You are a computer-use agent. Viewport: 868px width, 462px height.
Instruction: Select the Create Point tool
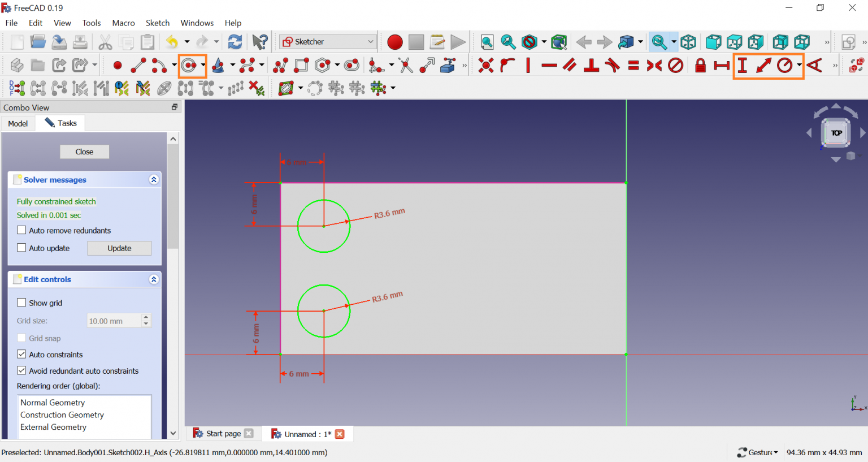118,66
